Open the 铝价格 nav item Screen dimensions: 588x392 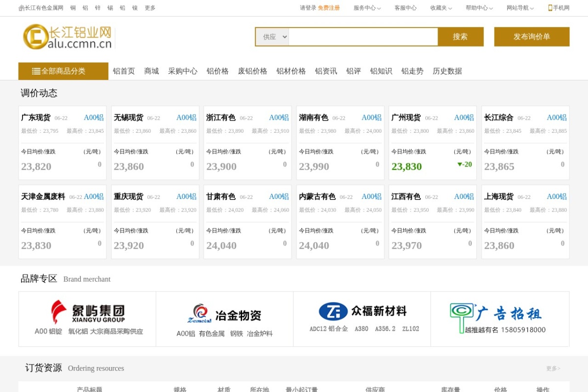pyautogui.click(x=218, y=71)
